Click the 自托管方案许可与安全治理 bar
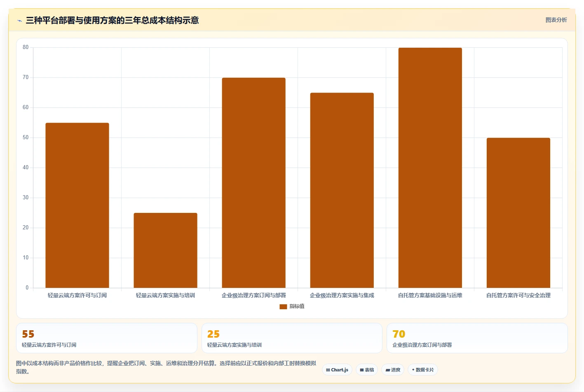Screen dimensions: 584x392 point(518,213)
